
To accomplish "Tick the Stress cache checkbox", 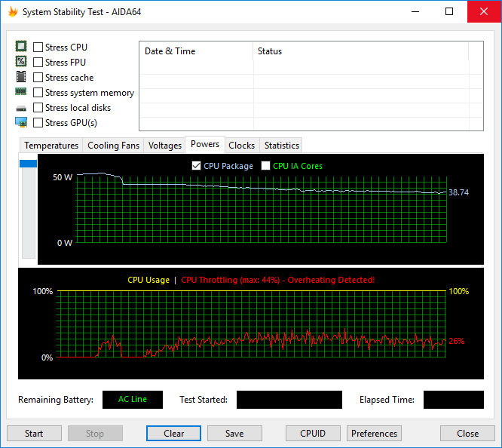I will (38, 77).
